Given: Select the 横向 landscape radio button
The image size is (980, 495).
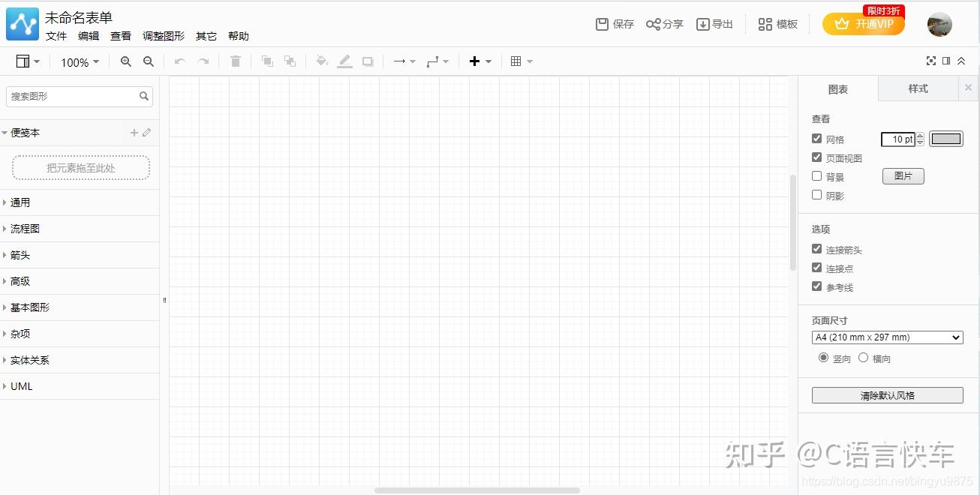Looking at the screenshot, I should pyautogui.click(x=863, y=358).
